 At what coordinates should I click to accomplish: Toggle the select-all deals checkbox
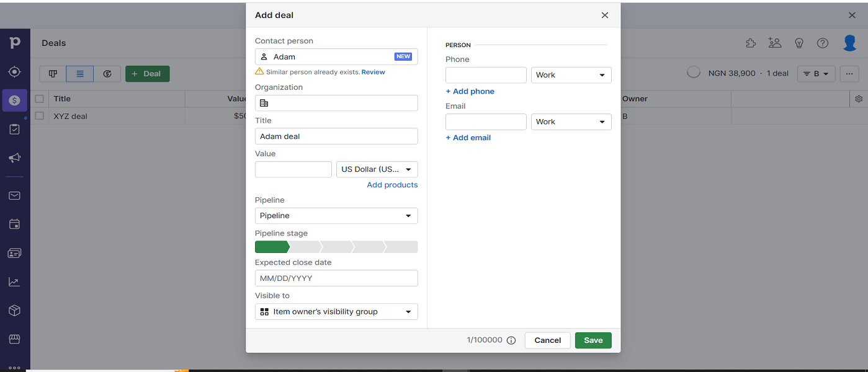point(40,99)
